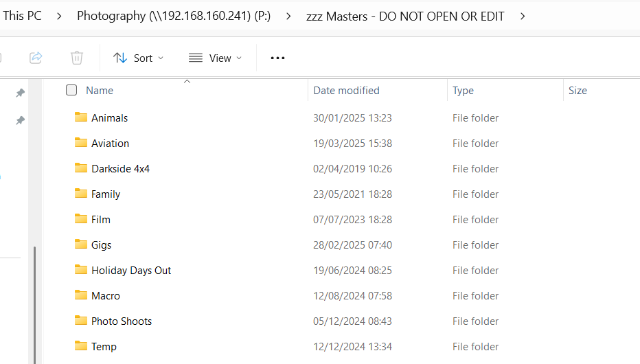Toggle the select all checkbox beside Name

point(71,90)
